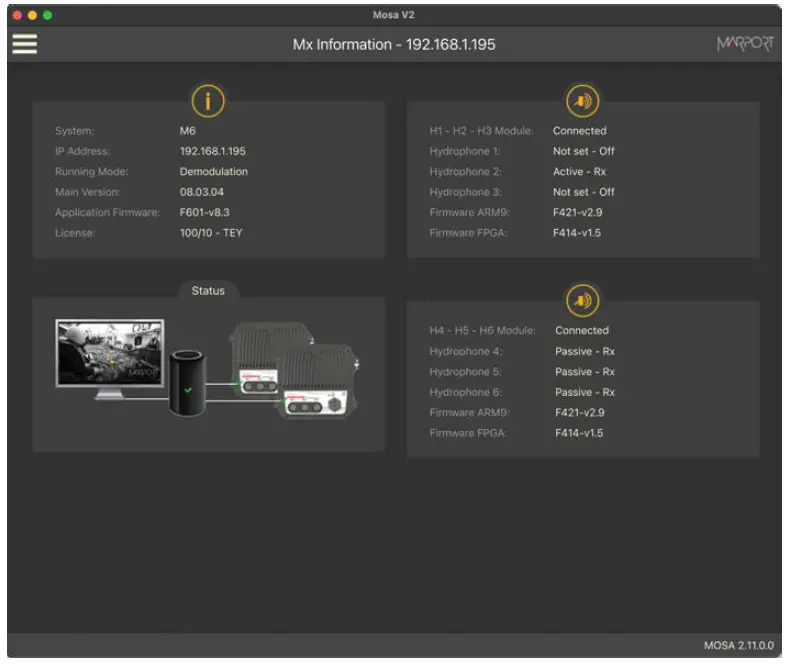Click the 'Hydrophone 4:' label
This screenshot has width=792, height=664.
point(466,351)
